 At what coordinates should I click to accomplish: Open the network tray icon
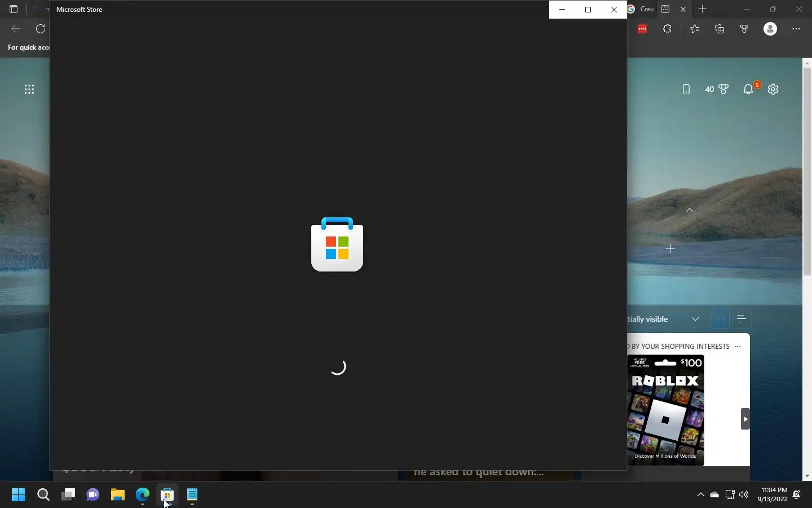click(730, 494)
